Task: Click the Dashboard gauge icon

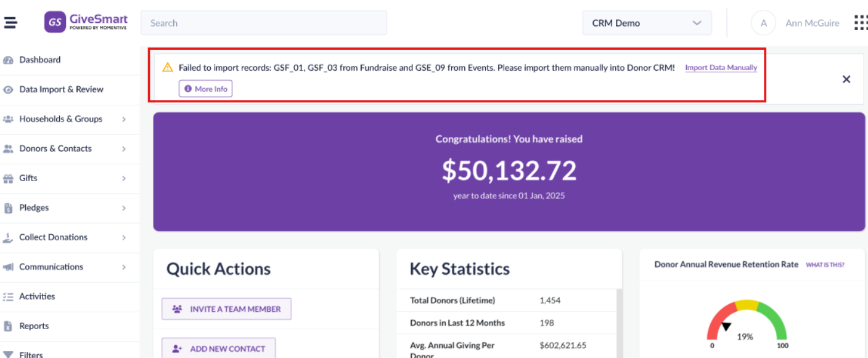Action: point(8,60)
